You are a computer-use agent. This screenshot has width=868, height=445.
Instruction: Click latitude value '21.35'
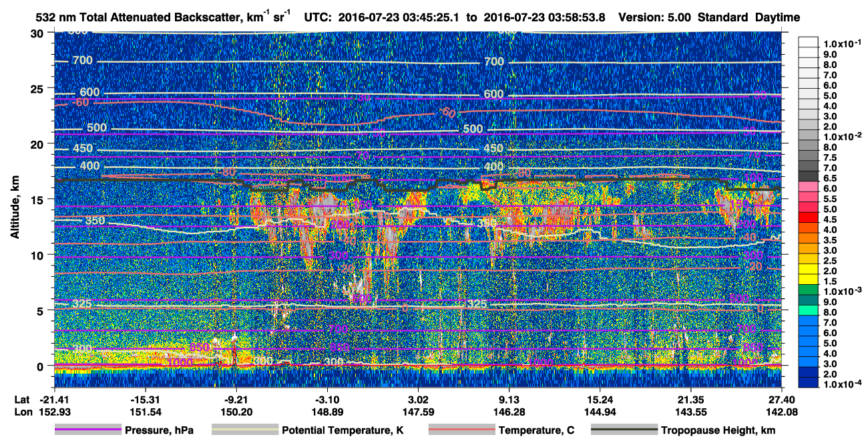tap(690, 399)
